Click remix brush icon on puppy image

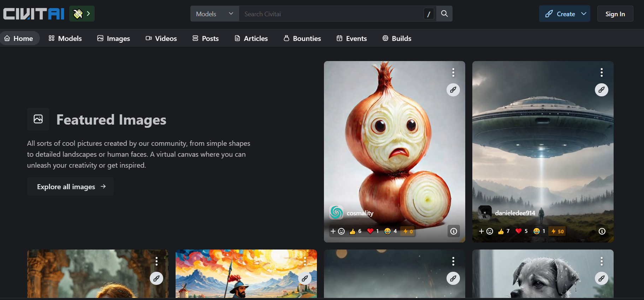[602, 278]
